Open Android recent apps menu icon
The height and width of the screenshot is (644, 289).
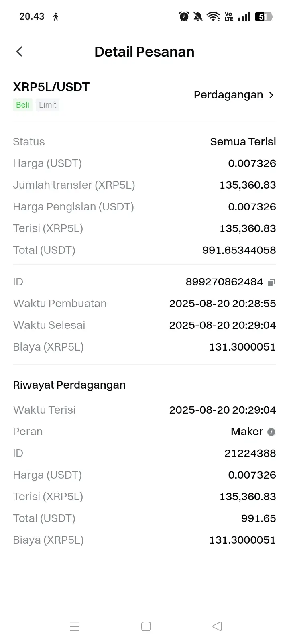(x=75, y=626)
